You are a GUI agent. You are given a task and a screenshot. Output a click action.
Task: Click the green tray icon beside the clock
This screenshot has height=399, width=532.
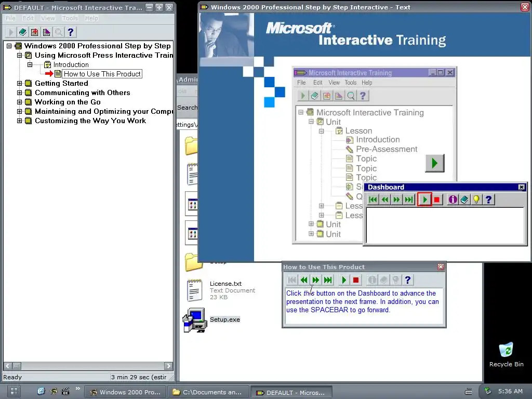click(488, 391)
